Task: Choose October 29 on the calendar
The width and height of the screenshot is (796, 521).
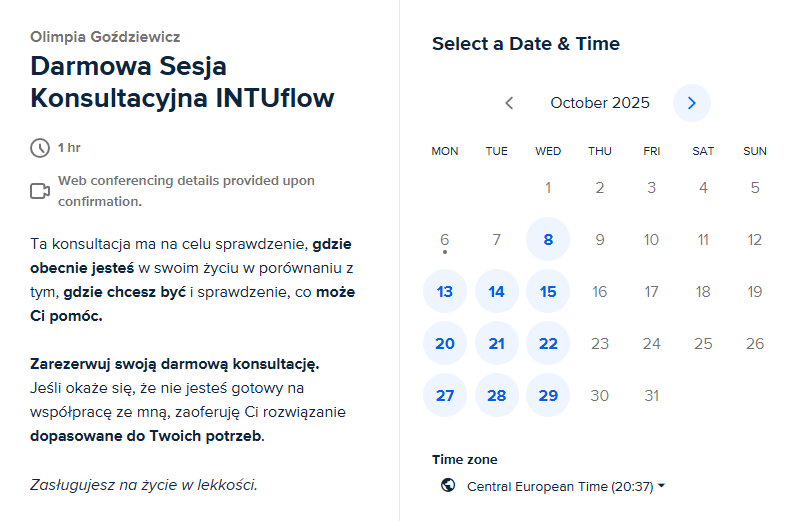Action: pyautogui.click(x=548, y=396)
